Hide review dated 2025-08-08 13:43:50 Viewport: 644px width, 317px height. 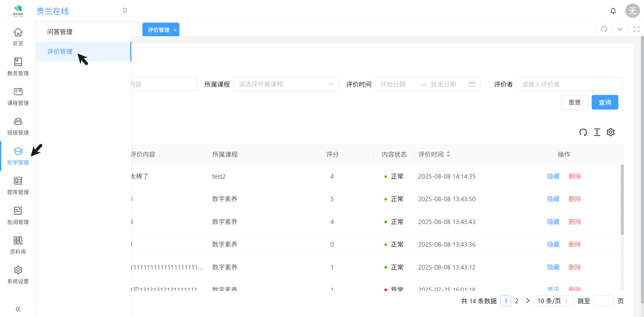[x=553, y=199]
